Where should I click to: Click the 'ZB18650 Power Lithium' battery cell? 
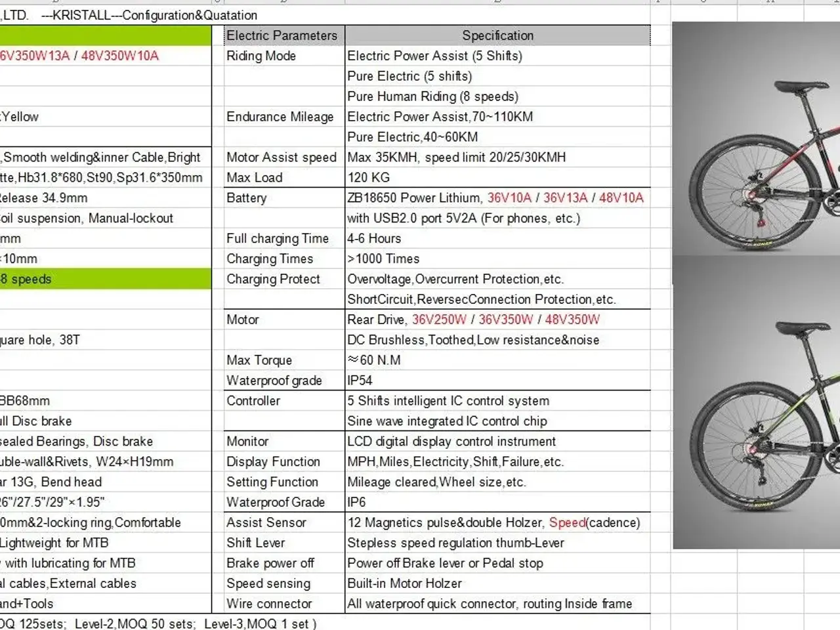(497, 198)
